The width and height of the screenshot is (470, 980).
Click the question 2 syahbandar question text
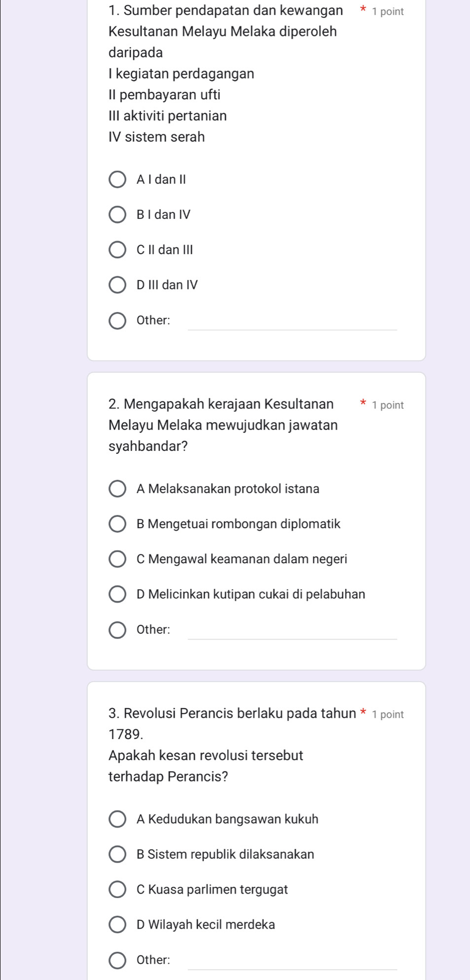click(223, 425)
